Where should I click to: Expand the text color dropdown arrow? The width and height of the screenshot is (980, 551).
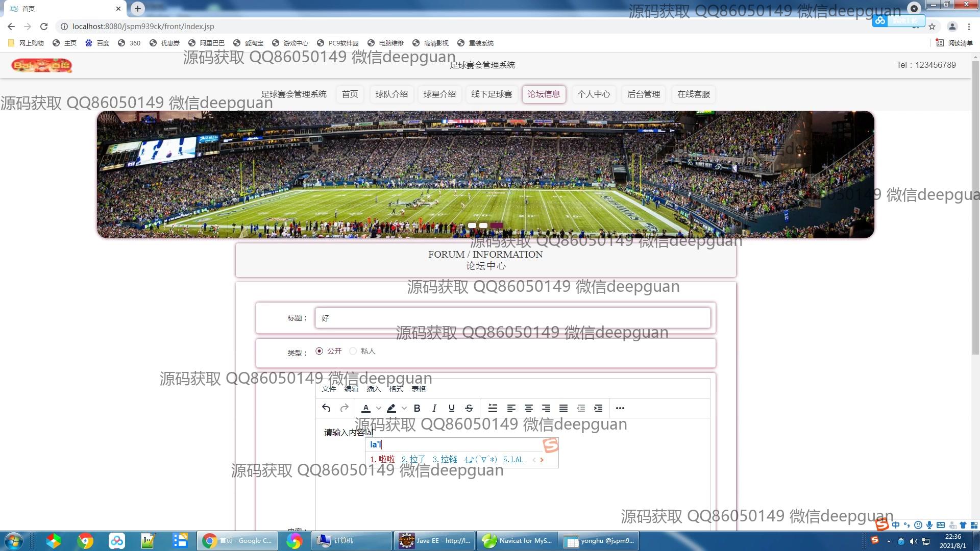click(x=379, y=408)
